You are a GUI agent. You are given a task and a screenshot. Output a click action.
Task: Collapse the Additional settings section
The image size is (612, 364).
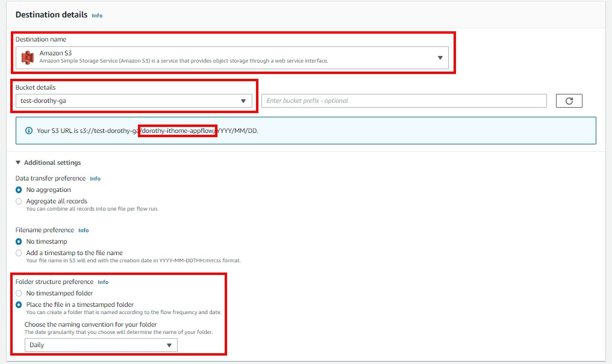(x=48, y=162)
